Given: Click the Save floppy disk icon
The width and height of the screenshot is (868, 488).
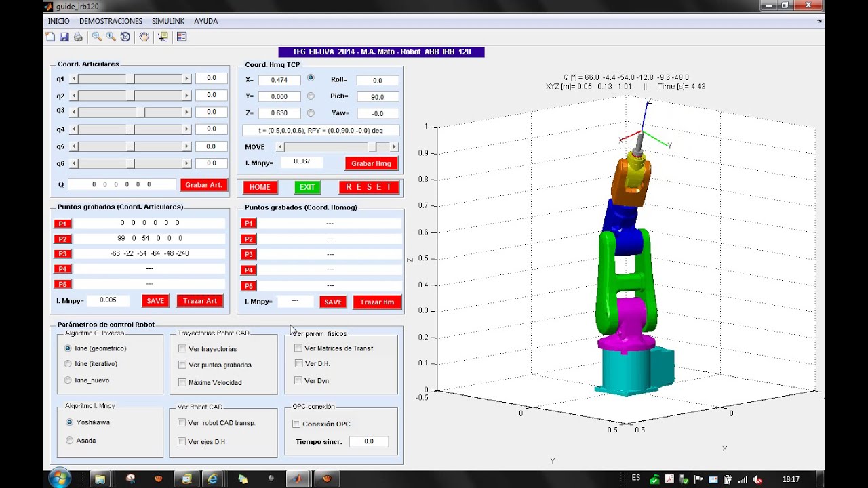Looking at the screenshot, I should point(64,37).
